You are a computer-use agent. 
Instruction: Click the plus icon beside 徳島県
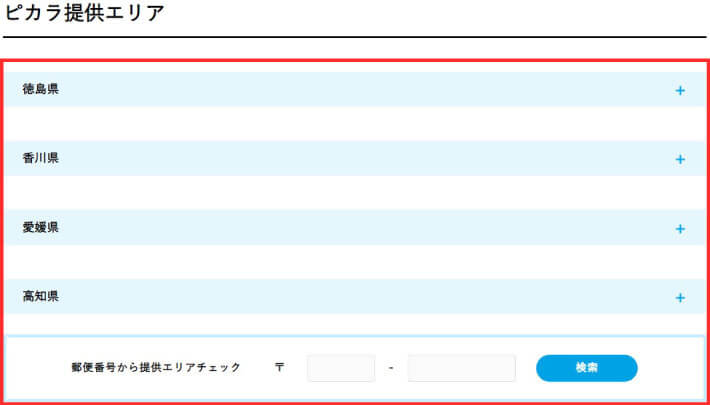[x=680, y=91]
